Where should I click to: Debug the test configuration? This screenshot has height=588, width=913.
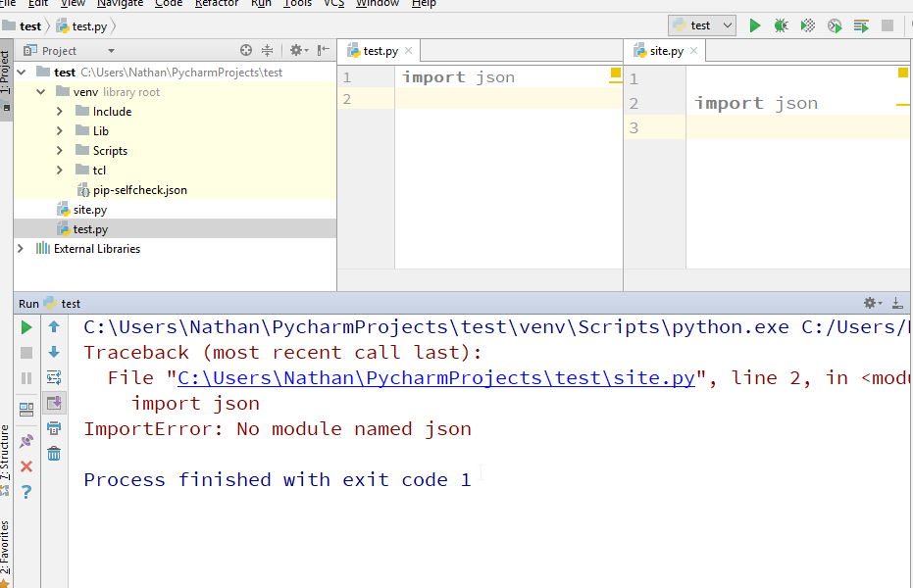pos(781,25)
